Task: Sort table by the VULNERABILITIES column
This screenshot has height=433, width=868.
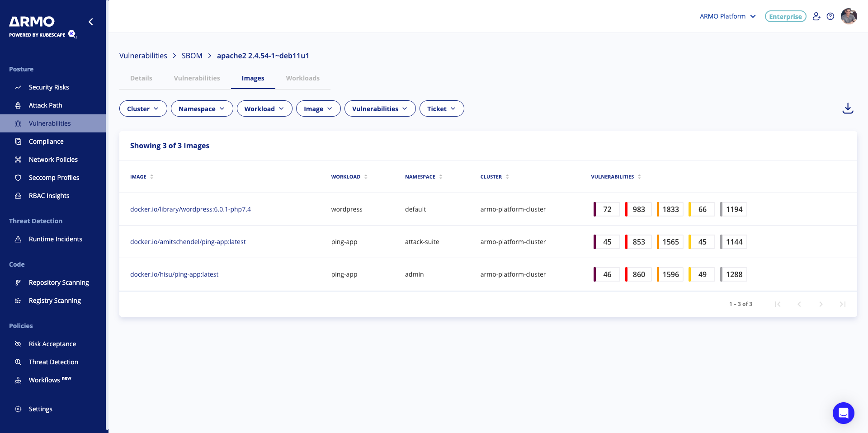Action: (616, 177)
